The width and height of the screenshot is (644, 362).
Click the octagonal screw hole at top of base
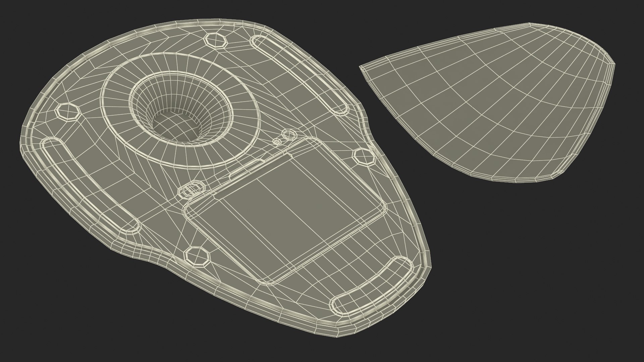point(216,40)
